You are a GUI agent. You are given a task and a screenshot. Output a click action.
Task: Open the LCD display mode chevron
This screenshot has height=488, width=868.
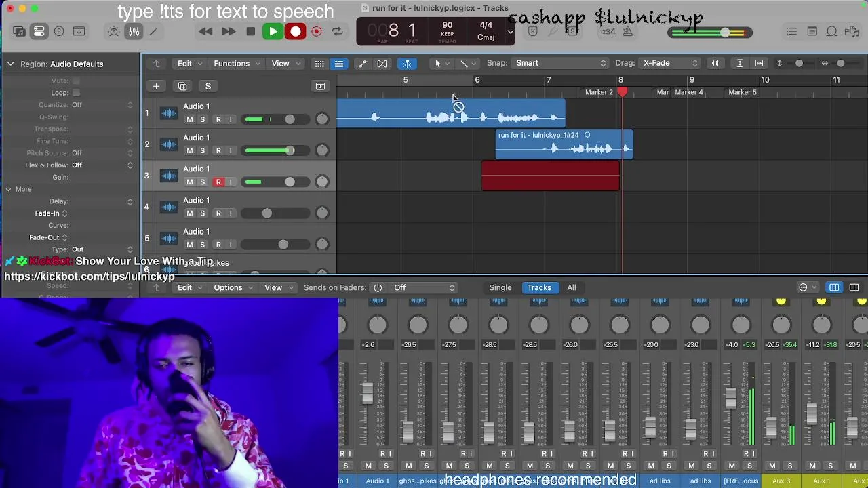click(510, 31)
